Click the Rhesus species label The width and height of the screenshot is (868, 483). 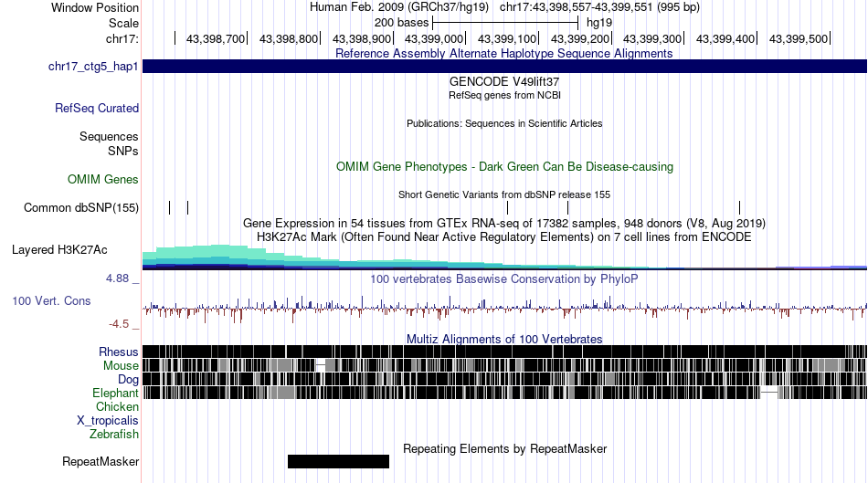click(x=119, y=352)
